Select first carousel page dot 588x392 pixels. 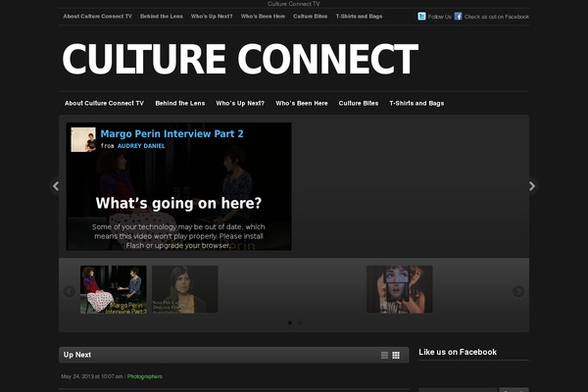pos(290,322)
